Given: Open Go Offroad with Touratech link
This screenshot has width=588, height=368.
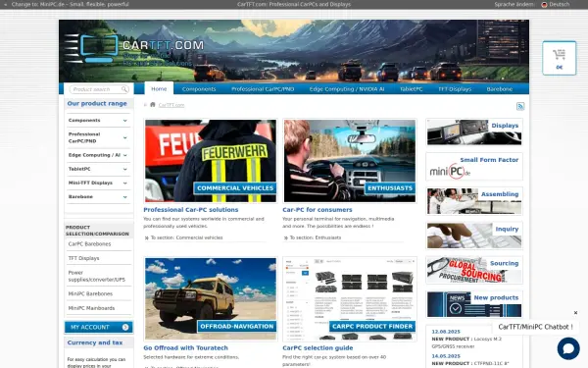Looking at the screenshot, I should pyautogui.click(x=185, y=347).
